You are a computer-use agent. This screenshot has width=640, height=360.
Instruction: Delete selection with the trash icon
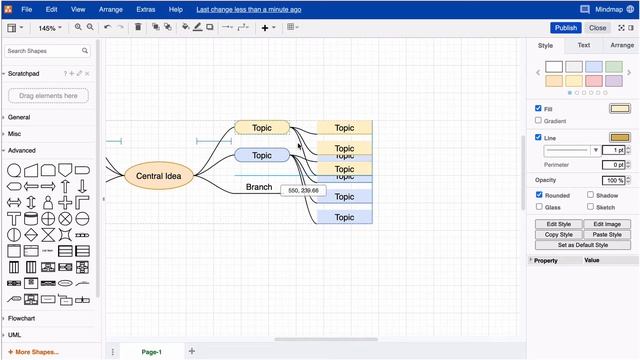[138, 27]
